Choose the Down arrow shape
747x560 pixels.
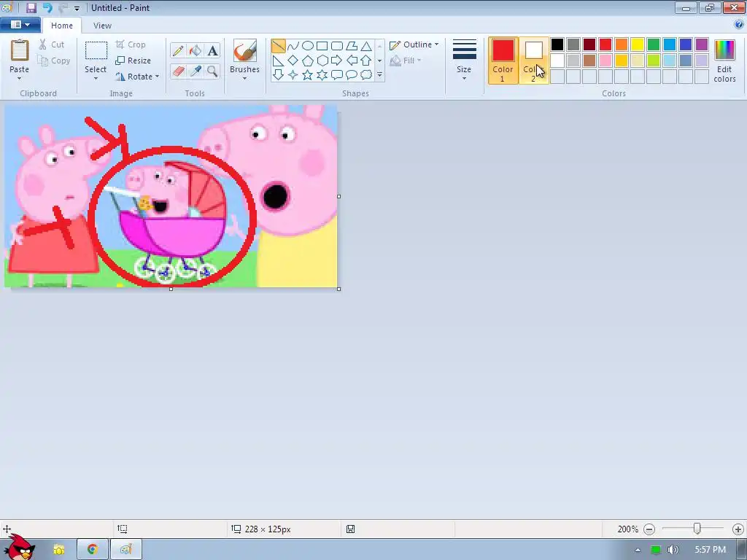(x=278, y=75)
